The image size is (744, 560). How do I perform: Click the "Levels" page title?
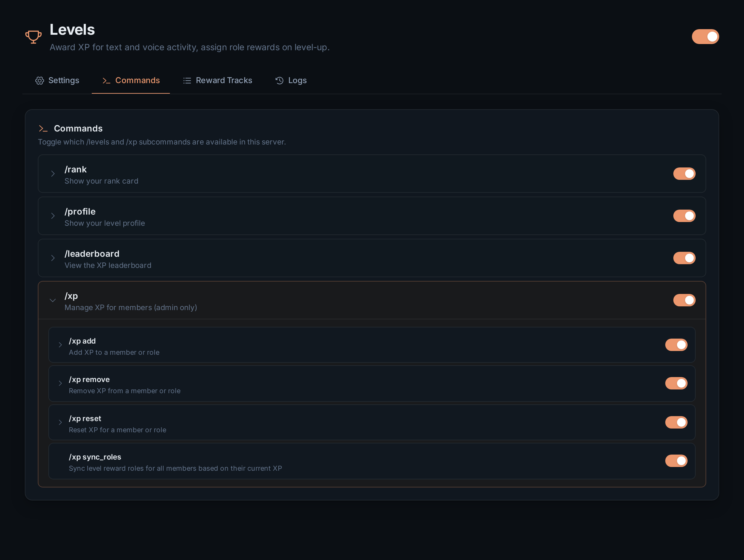tap(72, 29)
